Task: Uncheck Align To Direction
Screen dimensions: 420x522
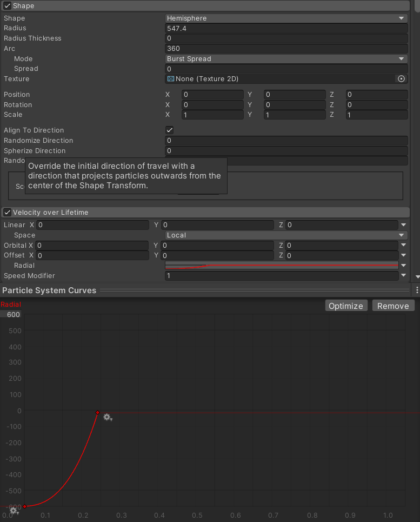Action: click(x=169, y=130)
